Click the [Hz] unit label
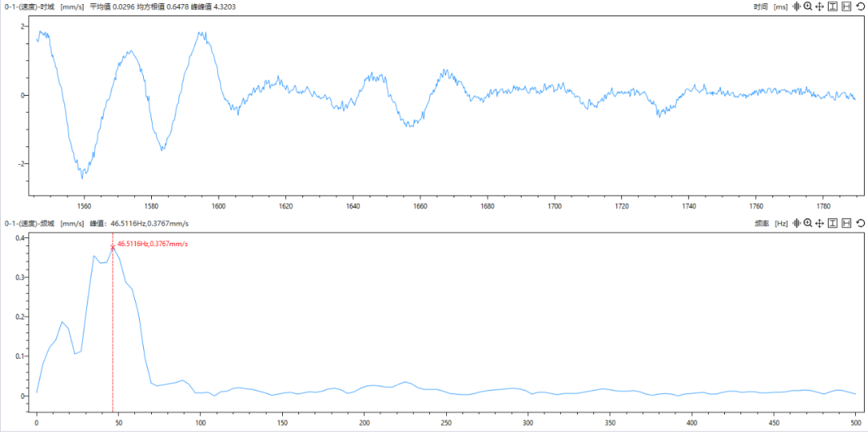The width and height of the screenshot is (868, 432). click(x=780, y=223)
